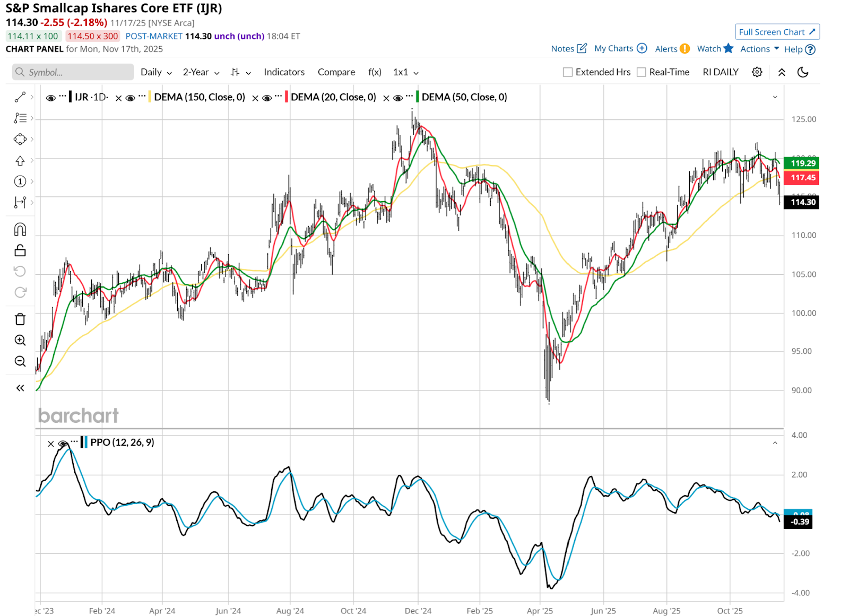The width and height of the screenshot is (849, 616).
Task: Select the trend line drawing tool
Action: click(20, 97)
